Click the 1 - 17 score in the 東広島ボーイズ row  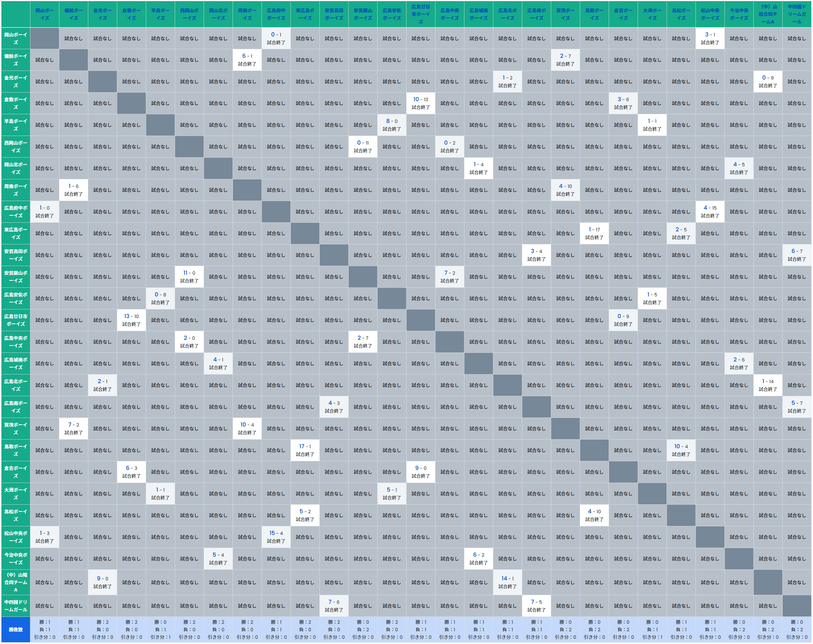594,230
